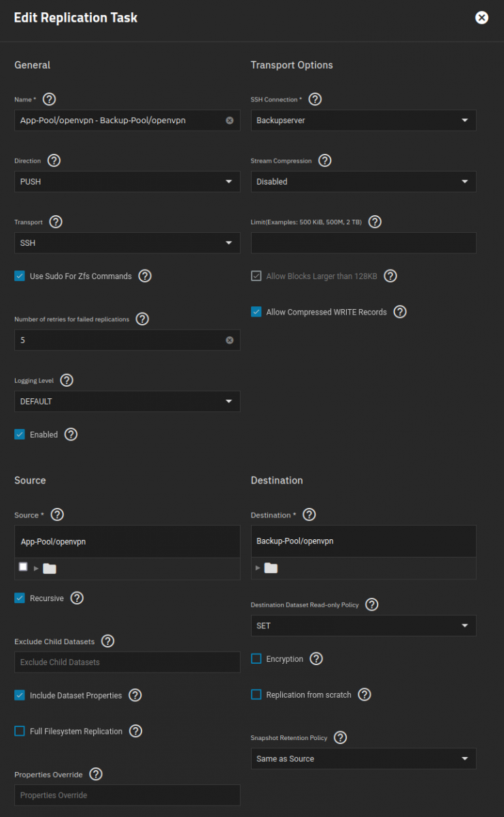The image size is (504, 817).
Task: Click the help icon next to Direction
Action: (x=54, y=161)
